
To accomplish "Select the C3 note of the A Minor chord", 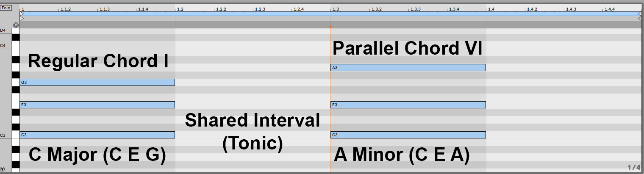I will [x=408, y=135].
